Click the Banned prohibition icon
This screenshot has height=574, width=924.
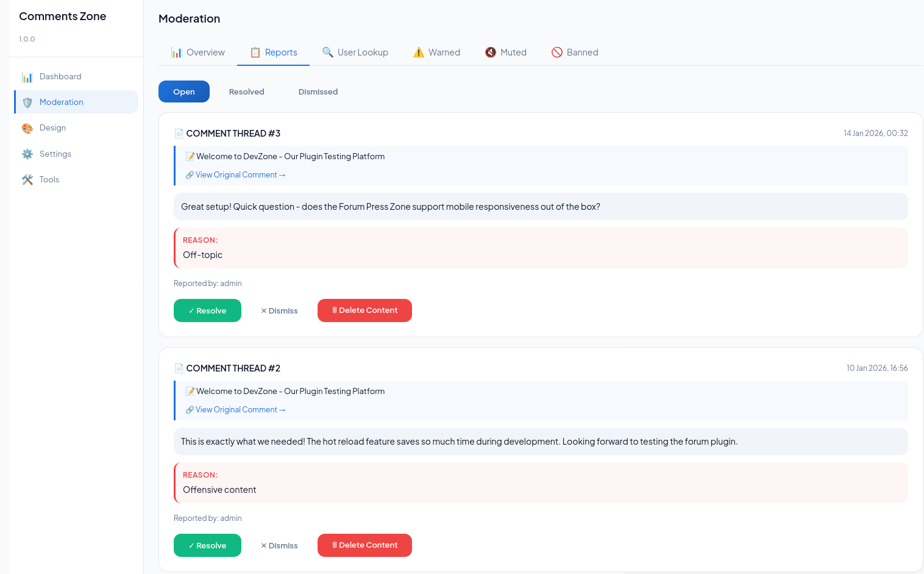pyautogui.click(x=557, y=52)
